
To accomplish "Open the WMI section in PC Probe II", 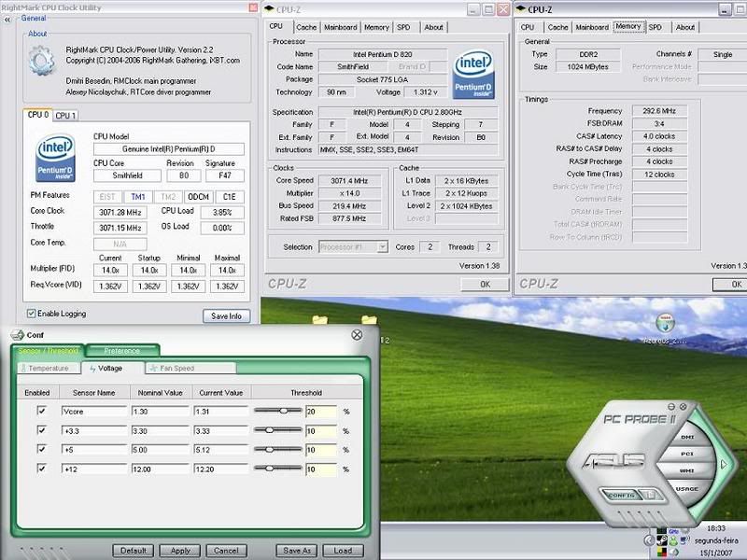I will point(687,471).
